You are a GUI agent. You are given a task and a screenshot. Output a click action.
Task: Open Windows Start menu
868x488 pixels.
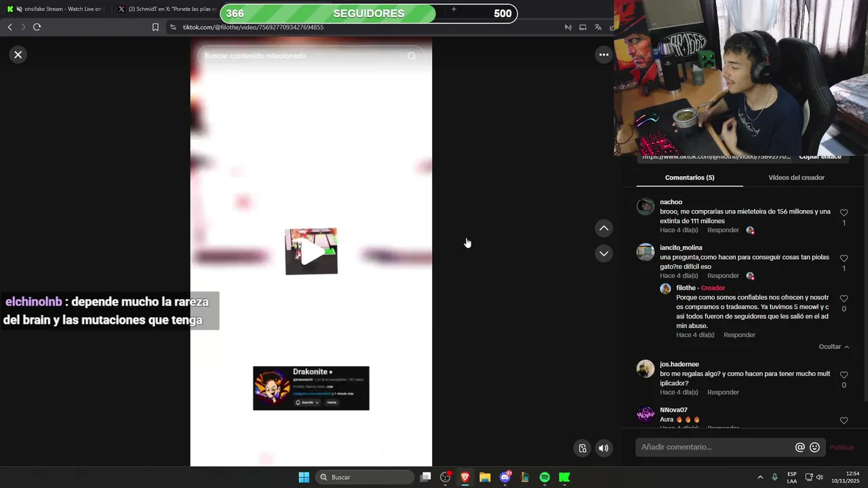point(304,477)
